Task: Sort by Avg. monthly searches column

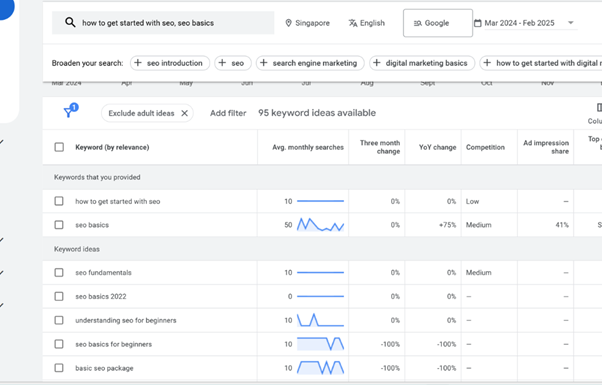Action: (x=308, y=147)
